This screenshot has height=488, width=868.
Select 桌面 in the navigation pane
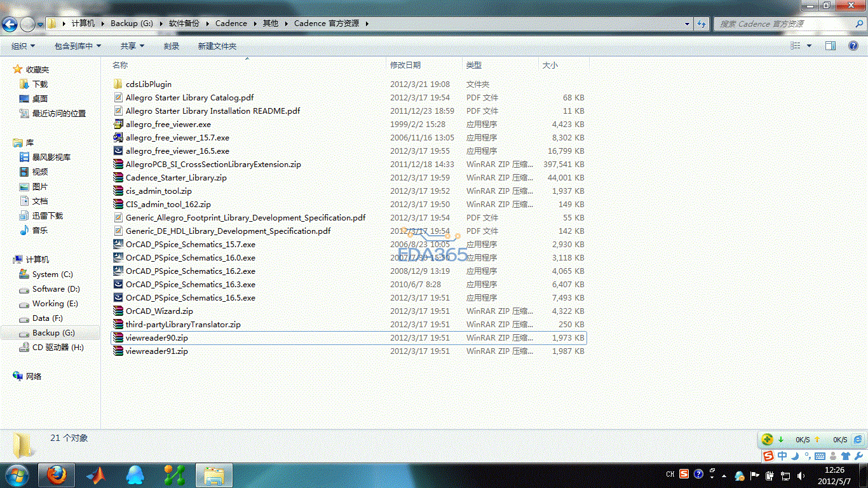tap(40, 98)
